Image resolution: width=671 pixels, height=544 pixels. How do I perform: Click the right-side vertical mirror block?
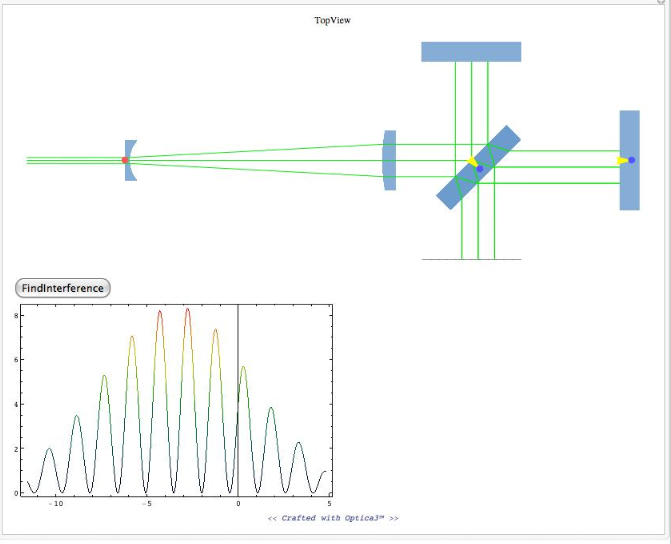(x=629, y=160)
